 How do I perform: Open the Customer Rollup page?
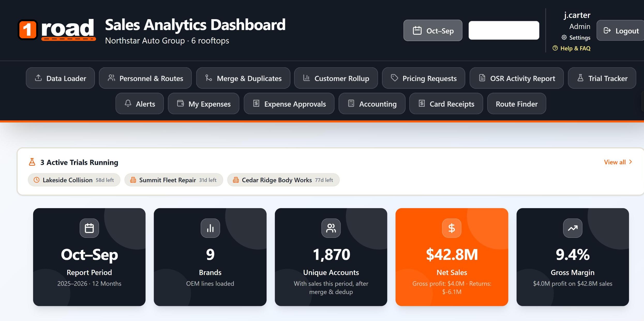click(336, 78)
